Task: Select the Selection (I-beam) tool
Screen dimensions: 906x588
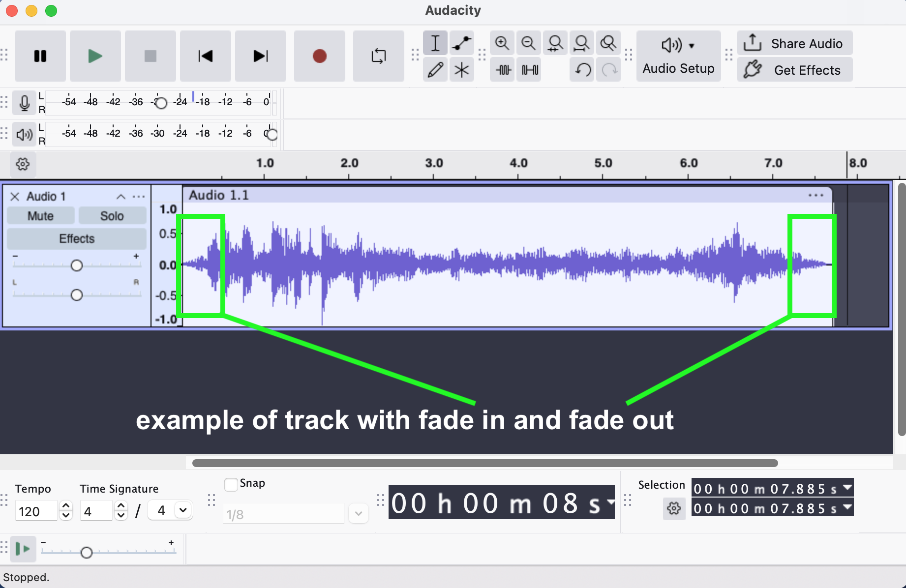Action: [435, 43]
